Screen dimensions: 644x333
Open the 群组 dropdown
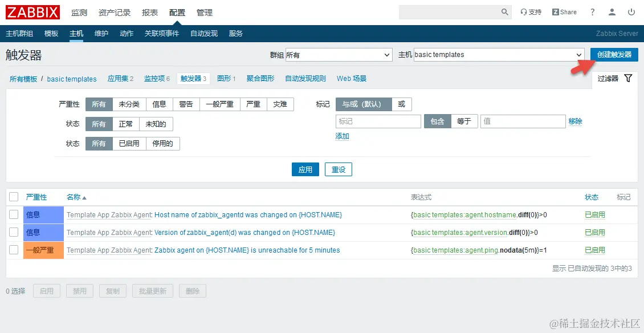[x=339, y=55]
